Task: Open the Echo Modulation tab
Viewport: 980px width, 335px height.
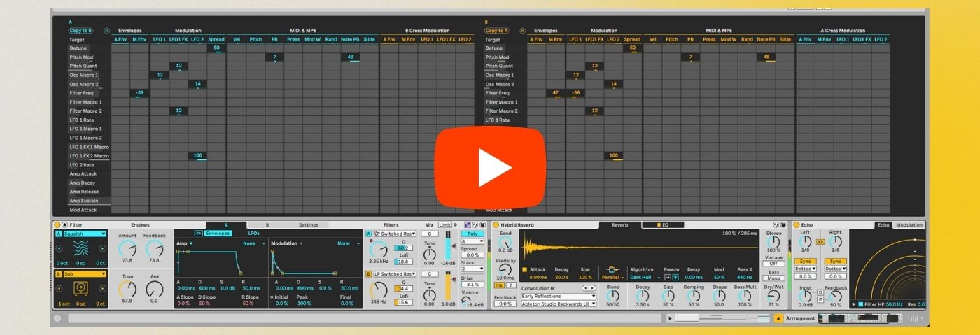Action: click(x=910, y=225)
